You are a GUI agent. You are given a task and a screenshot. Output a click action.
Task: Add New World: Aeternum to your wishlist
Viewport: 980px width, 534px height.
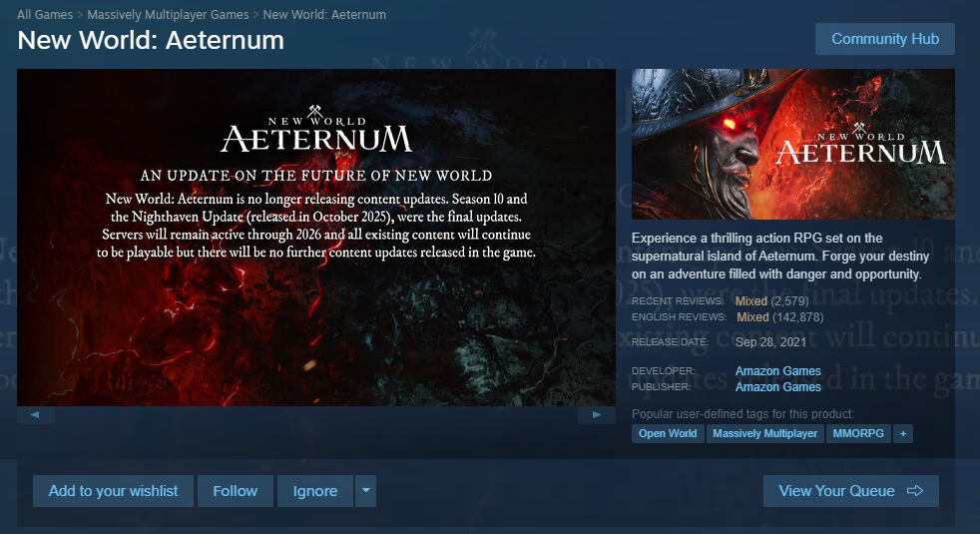113,491
